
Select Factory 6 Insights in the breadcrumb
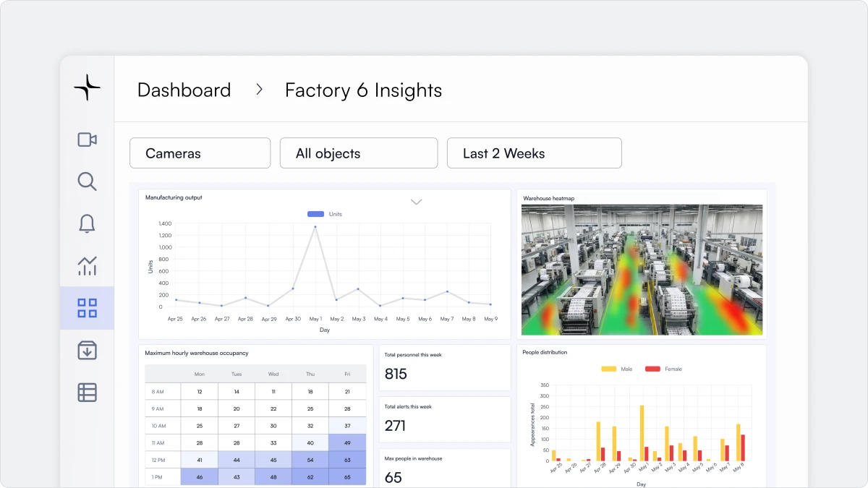(x=363, y=90)
